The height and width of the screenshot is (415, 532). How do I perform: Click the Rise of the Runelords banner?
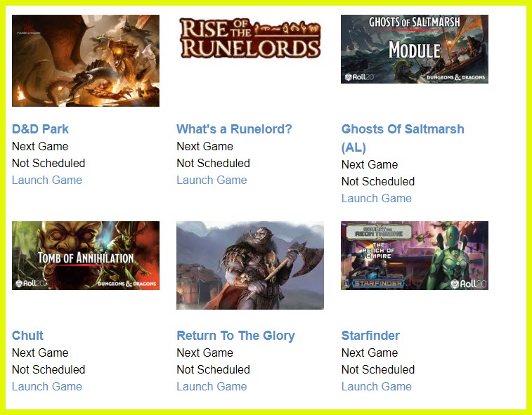coord(250,38)
